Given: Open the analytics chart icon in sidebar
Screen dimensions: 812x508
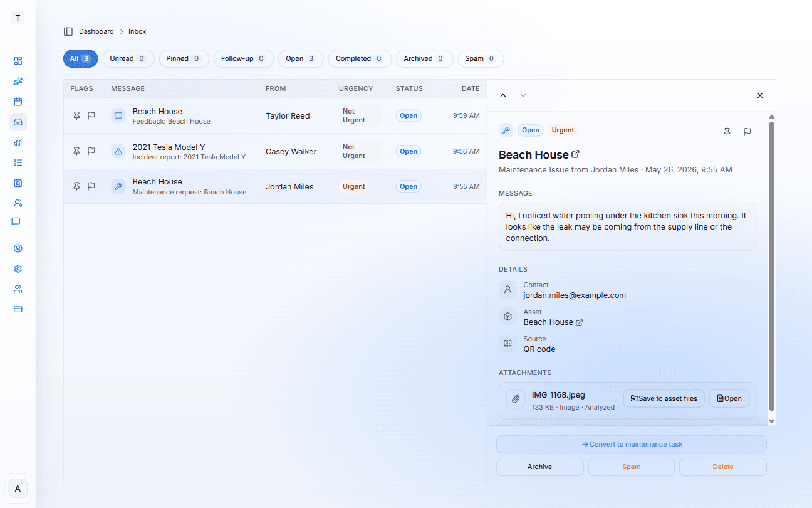Looking at the screenshot, I should (x=18, y=142).
